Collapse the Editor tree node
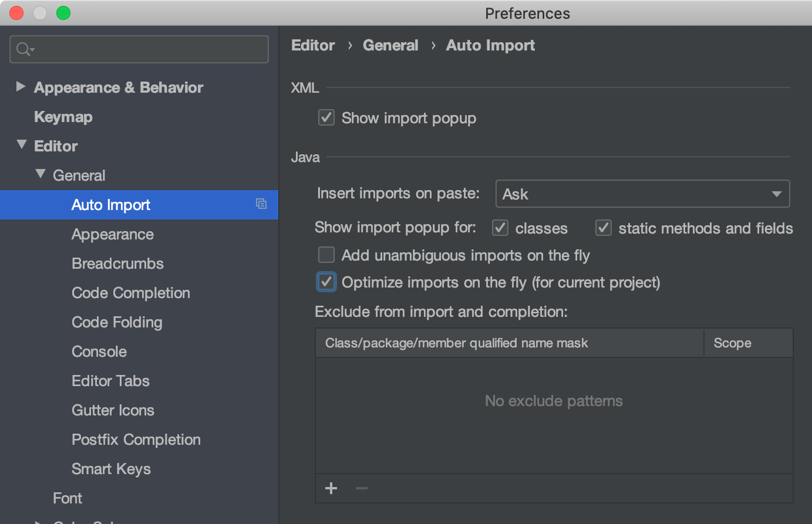 21,146
